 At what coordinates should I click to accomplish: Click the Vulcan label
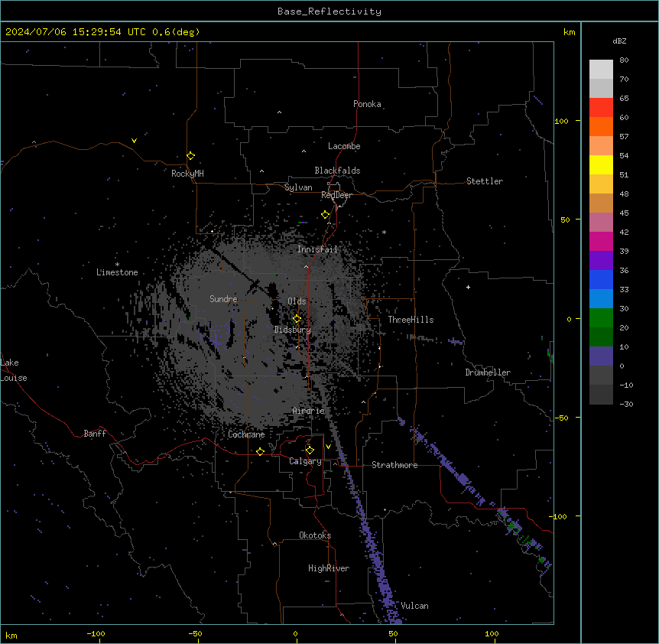point(414,606)
